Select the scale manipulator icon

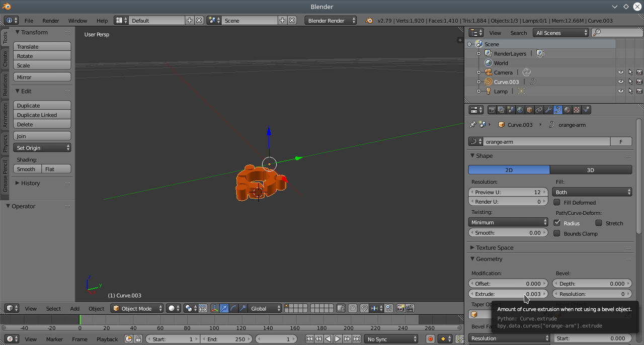(x=243, y=308)
